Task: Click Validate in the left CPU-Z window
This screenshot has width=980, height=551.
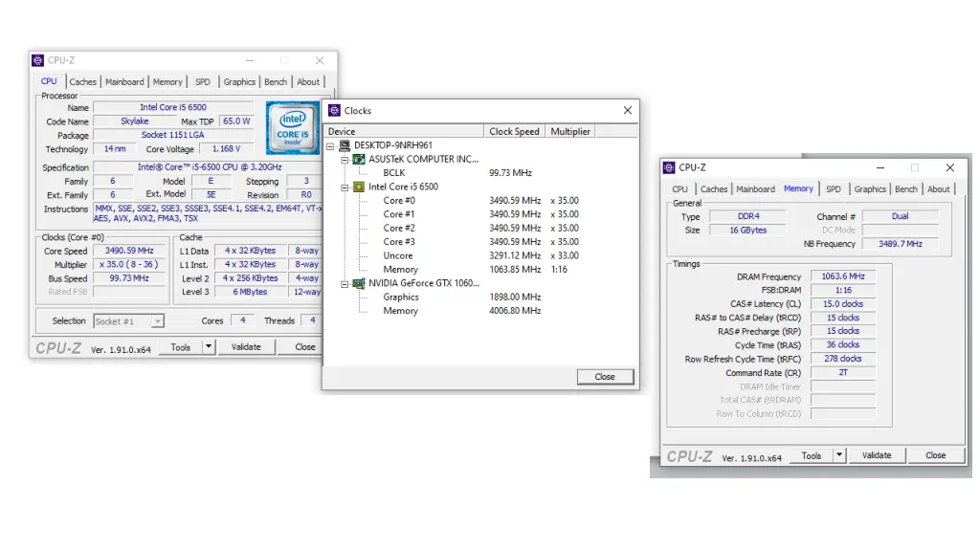Action: pos(246,347)
